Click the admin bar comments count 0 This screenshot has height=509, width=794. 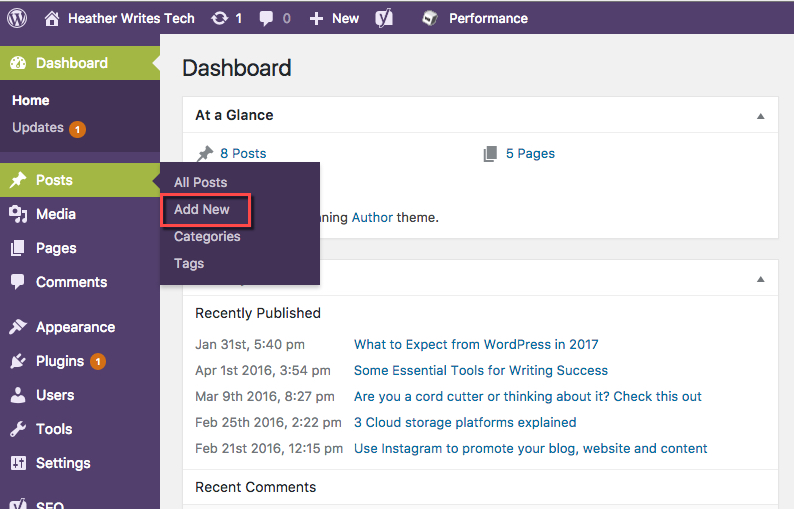pos(287,19)
